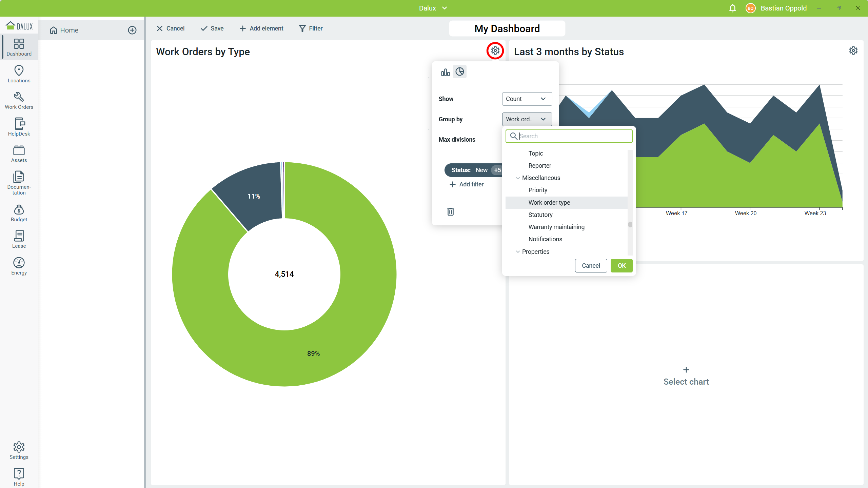Open the Work Orders module in sidebar
Viewport: 868px width, 488px height.
pyautogui.click(x=19, y=101)
